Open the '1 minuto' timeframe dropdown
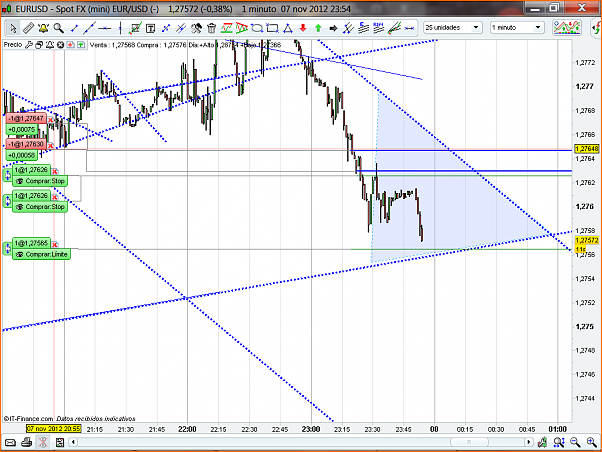Screen dimensions: 602x452 tap(517, 28)
